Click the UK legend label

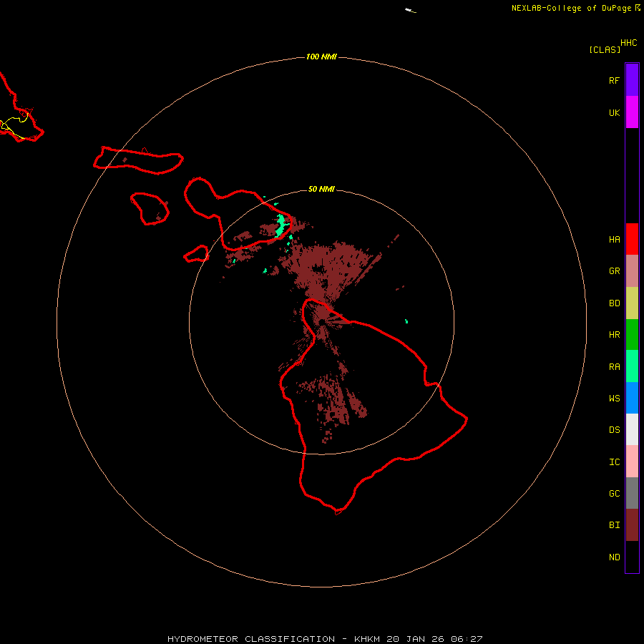click(614, 112)
